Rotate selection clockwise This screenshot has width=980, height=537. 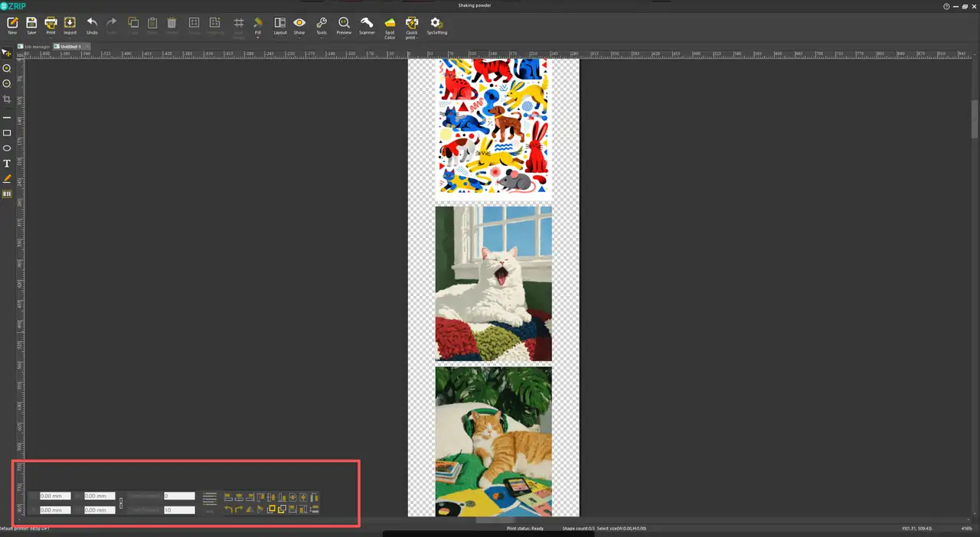(x=239, y=509)
